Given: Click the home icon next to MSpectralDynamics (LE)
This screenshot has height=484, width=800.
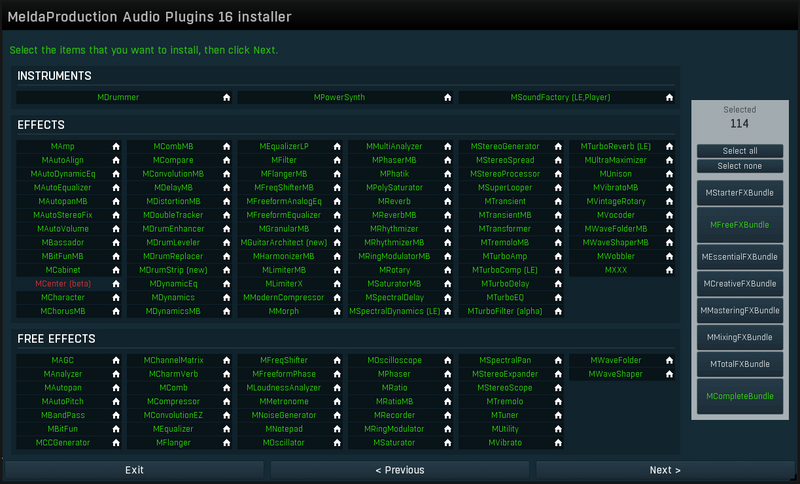Looking at the screenshot, I should coord(447,311).
